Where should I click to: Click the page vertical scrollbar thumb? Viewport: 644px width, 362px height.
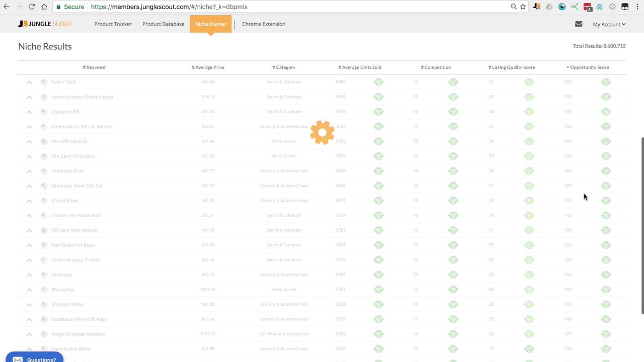pos(642,225)
